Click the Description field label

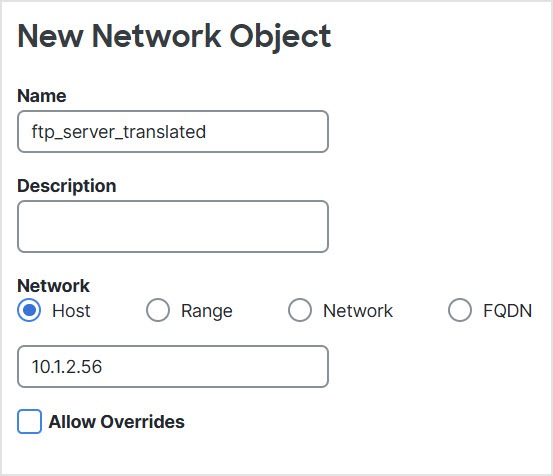click(x=67, y=186)
